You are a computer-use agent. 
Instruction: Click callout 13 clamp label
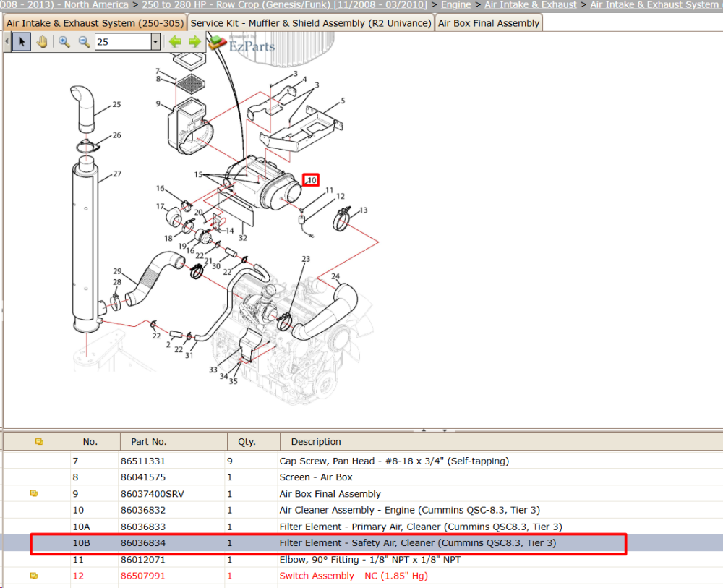(x=364, y=210)
